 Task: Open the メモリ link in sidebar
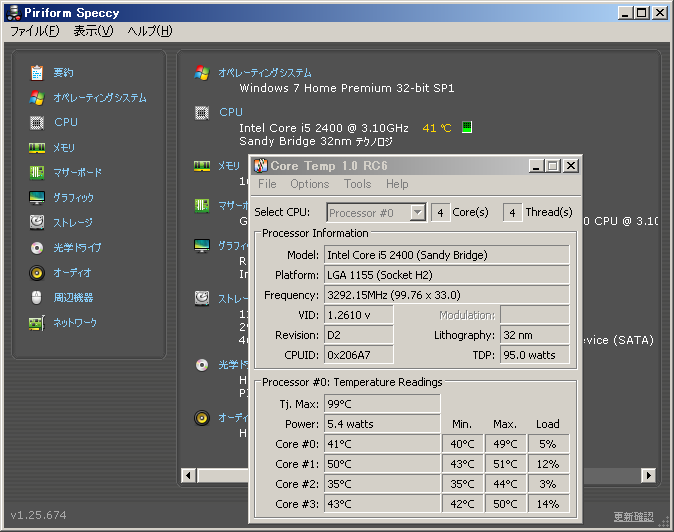click(64, 148)
